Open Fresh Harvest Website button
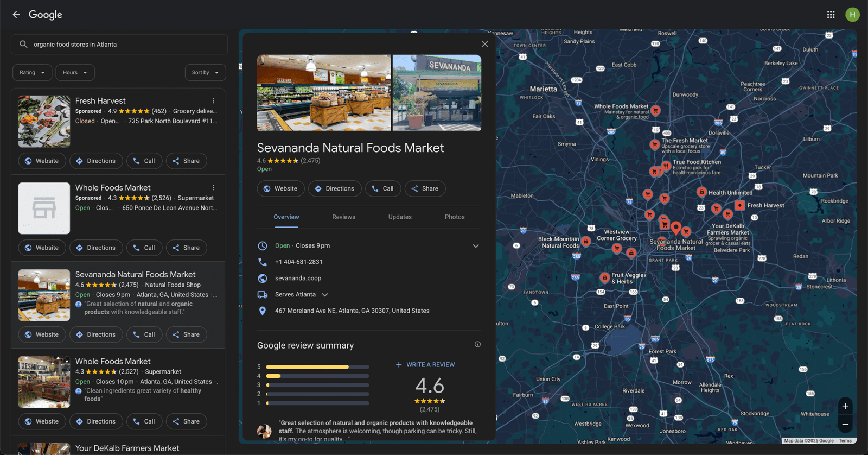This screenshot has width=868, height=455. pos(42,161)
